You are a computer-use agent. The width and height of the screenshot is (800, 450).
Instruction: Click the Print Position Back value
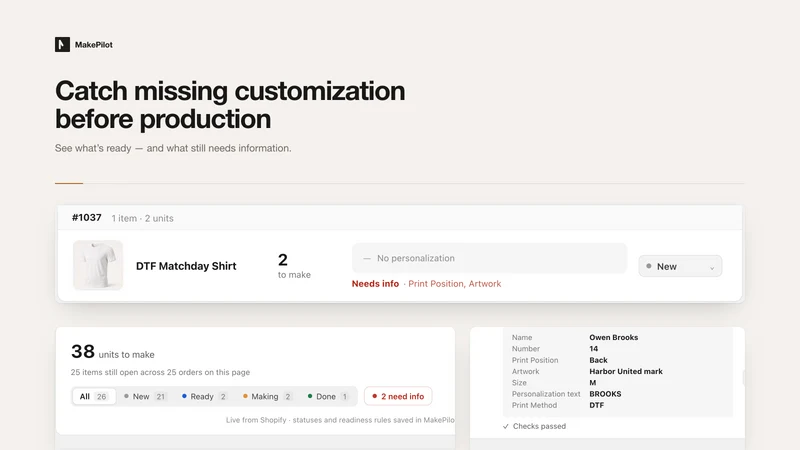[598, 360]
